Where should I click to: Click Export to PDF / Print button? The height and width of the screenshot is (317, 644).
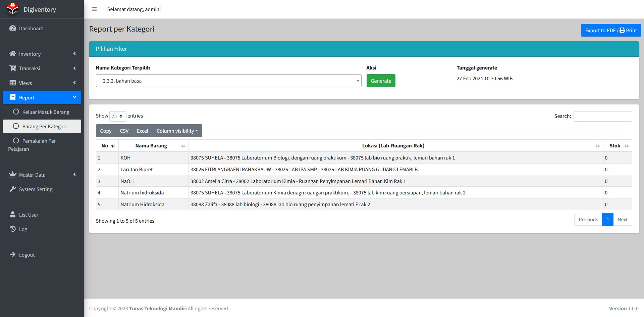coord(610,30)
